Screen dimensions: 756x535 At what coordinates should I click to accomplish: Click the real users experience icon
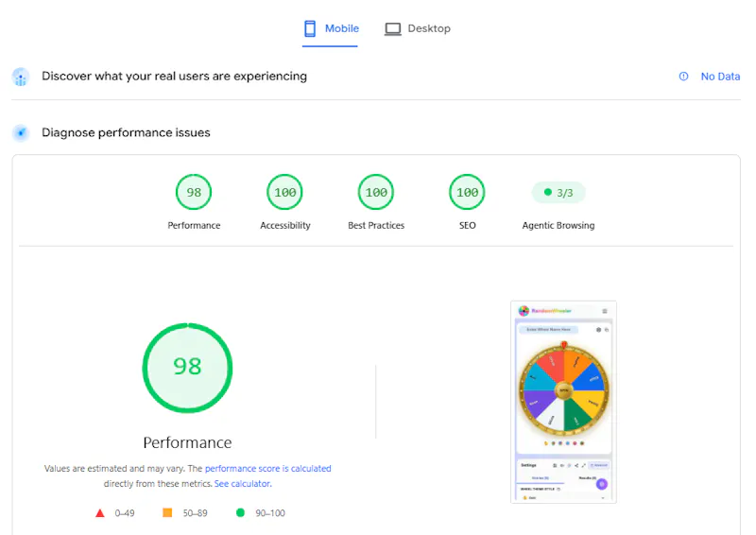[21, 77]
